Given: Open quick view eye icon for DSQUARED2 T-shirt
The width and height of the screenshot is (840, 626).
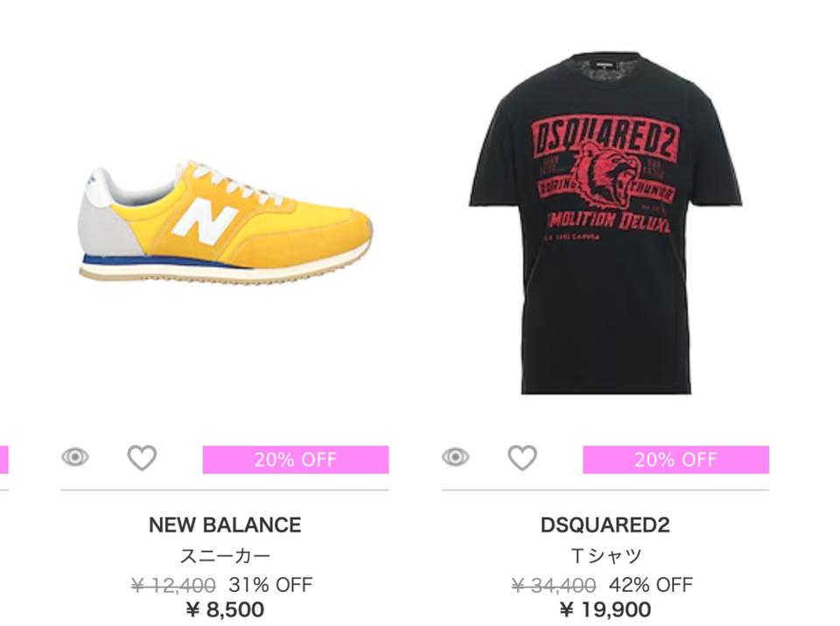Looking at the screenshot, I should point(455,457).
